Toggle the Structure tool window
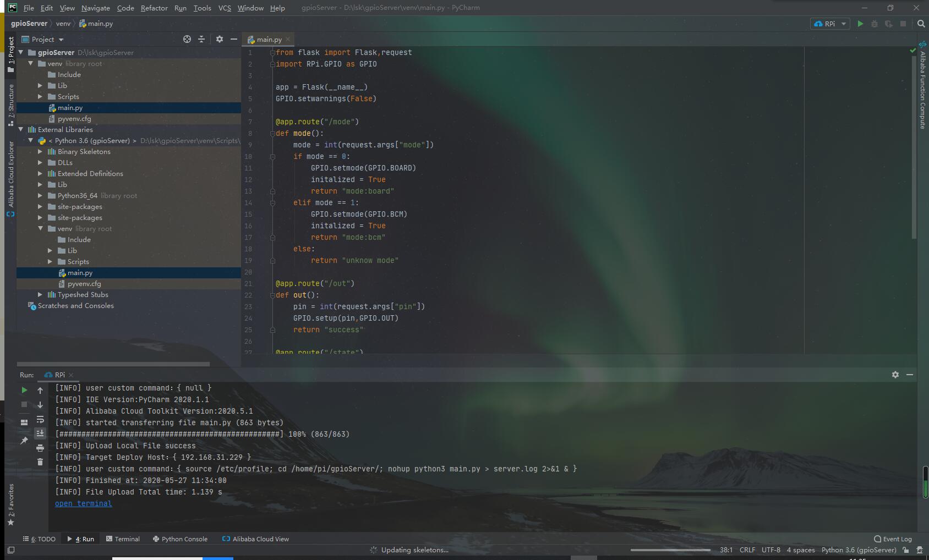The height and width of the screenshot is (560, 929). pyautogui.click(x=10, y=105)
